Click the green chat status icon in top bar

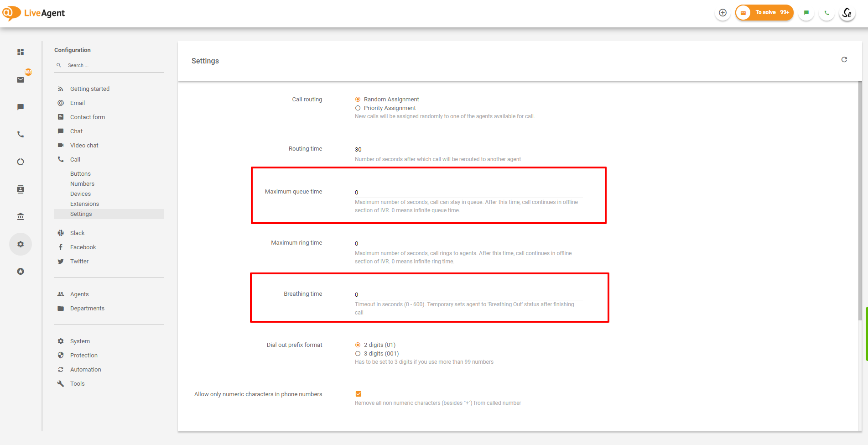(x=806, y=13)
